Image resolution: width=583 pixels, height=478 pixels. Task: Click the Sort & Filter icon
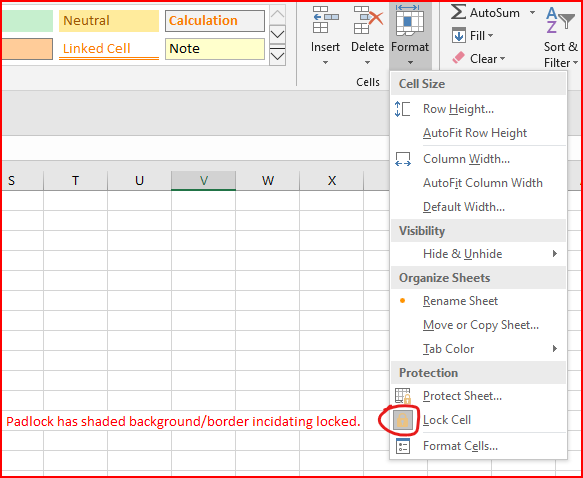(561, 20)
